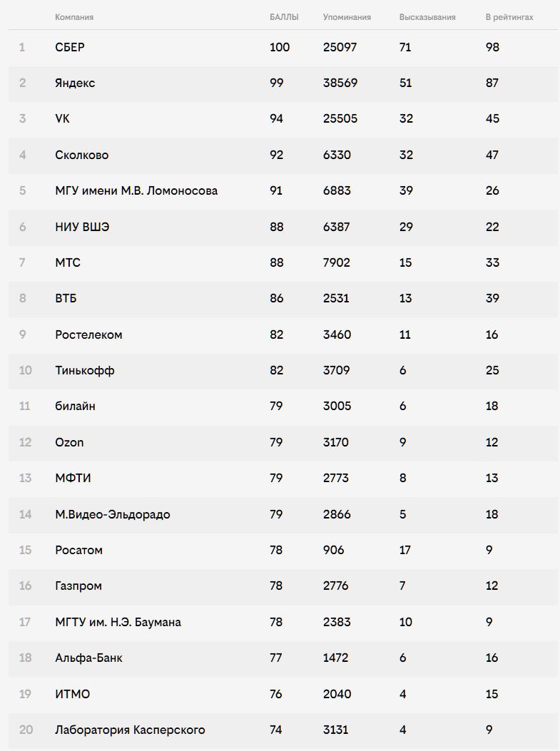Open the М.Видео-Эльдорадо row
Image resolution: width=560 pixels, height=751 pixels.
click(x=113, y=514)
